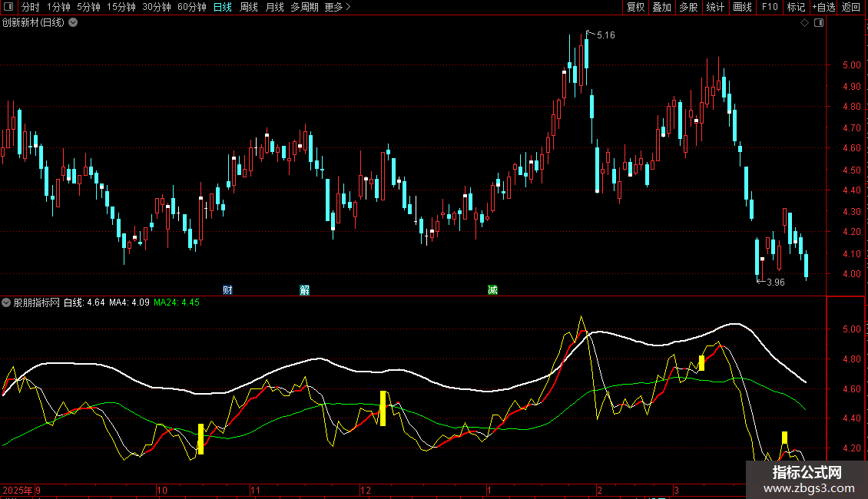
Task: Click the 3.96 low price label
Action: pyautogui.click(x=776, y=283)
